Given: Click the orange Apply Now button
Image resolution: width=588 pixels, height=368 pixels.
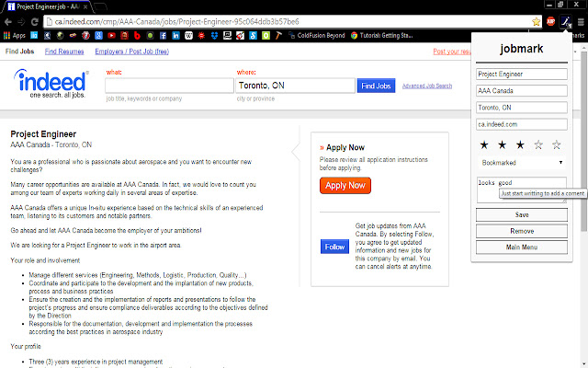Looking at the screenshot, I should pyautogui.click(x=345, y=186).
